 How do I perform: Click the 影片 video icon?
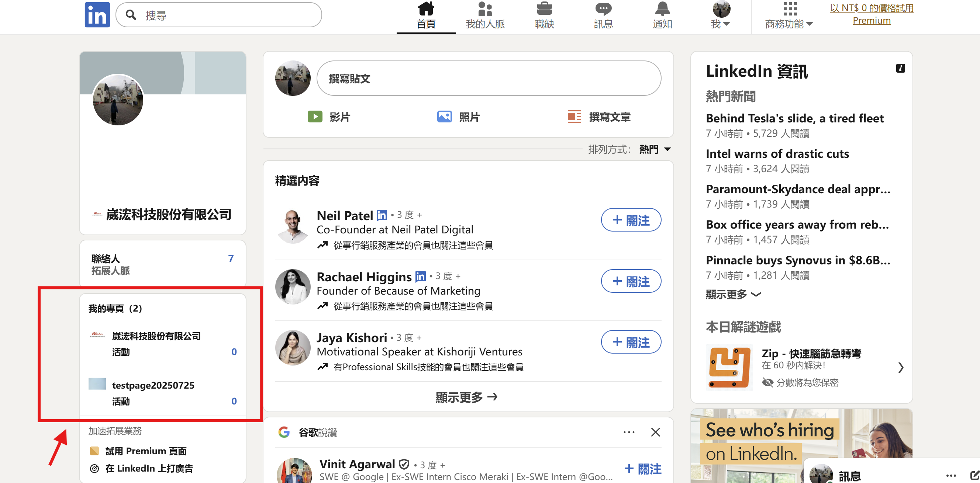coord(315,117)
